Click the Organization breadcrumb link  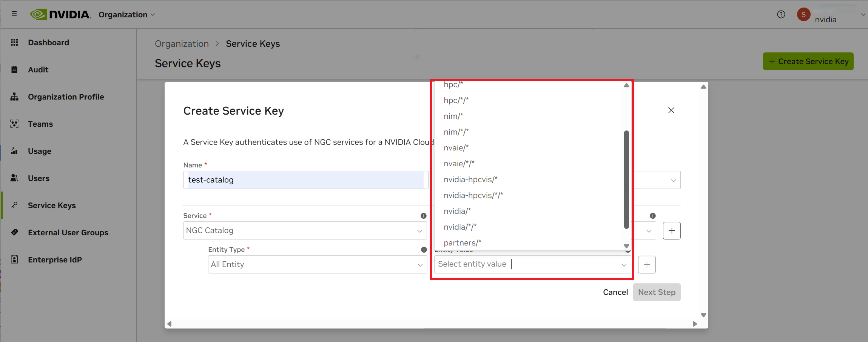[182, 43]
